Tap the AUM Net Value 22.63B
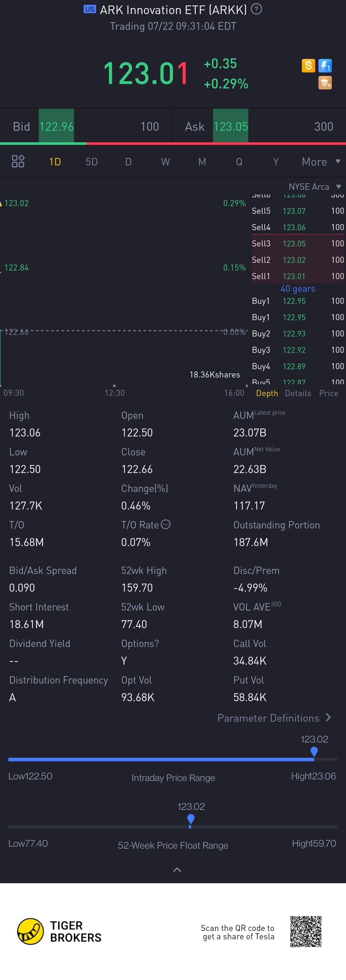Image resolution: width=346 pixels, height=980 pixels. point(250,469)
